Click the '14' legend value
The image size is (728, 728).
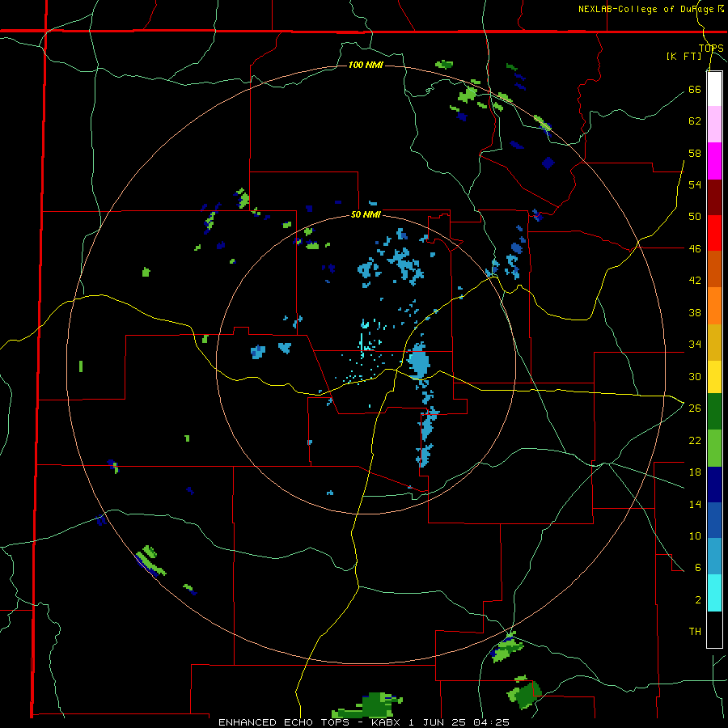coord(695,504)
